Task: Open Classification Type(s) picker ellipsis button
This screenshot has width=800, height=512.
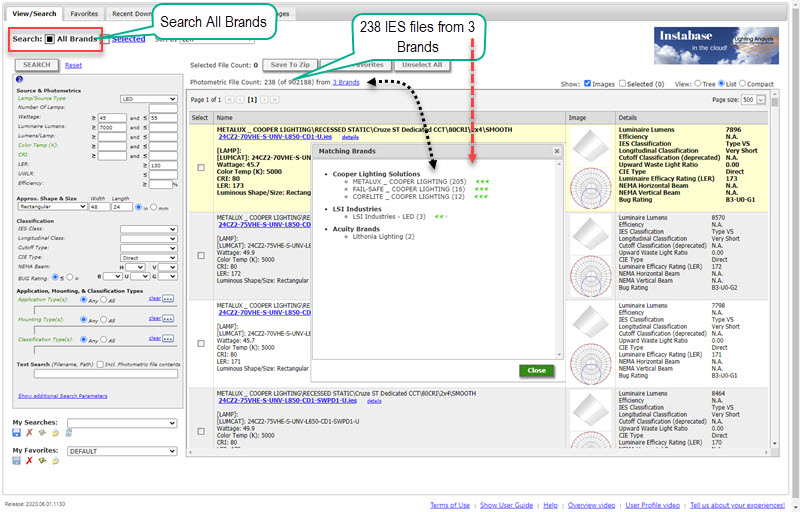Action: pyautogui.click(x=168, y=338)
